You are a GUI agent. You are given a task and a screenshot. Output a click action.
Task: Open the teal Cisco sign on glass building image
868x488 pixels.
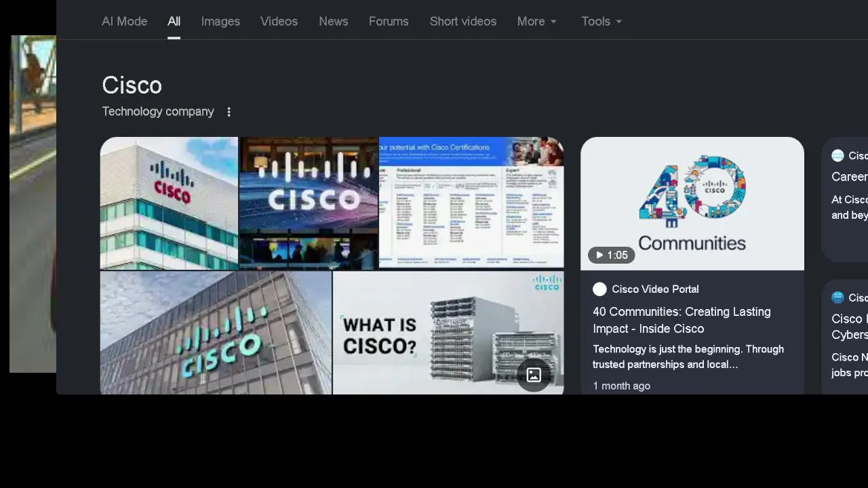tap(216, 333)
